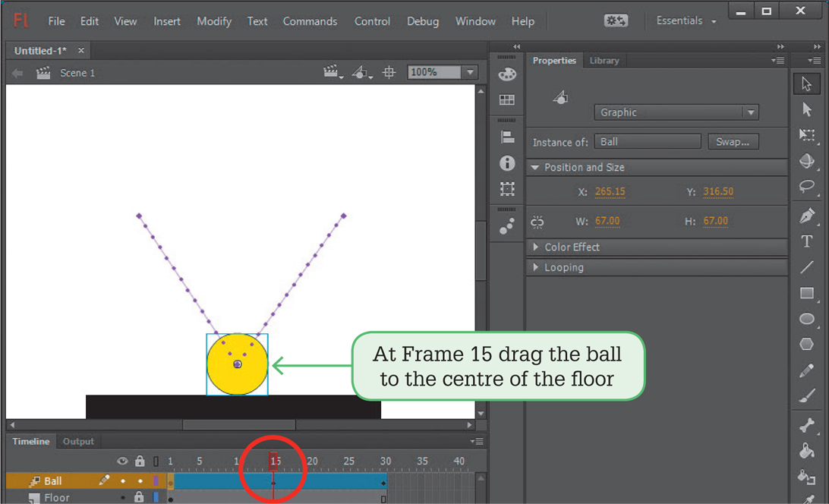Viewport: 829px width, 504px height.
Task: Click the back arrow beside Scene 1
Action: pyautogui.click(x=17, y=73)
